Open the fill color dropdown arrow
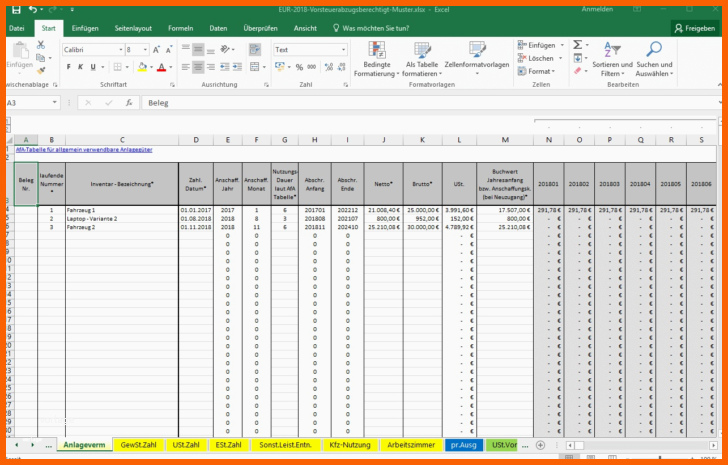 [151, 67]
